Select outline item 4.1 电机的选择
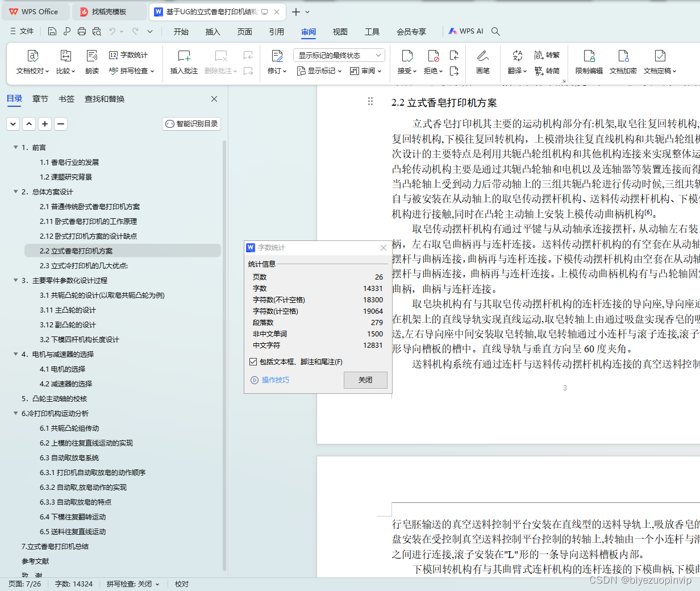The image size is (700, 591). pyautogui.click(x=63, y=369)
